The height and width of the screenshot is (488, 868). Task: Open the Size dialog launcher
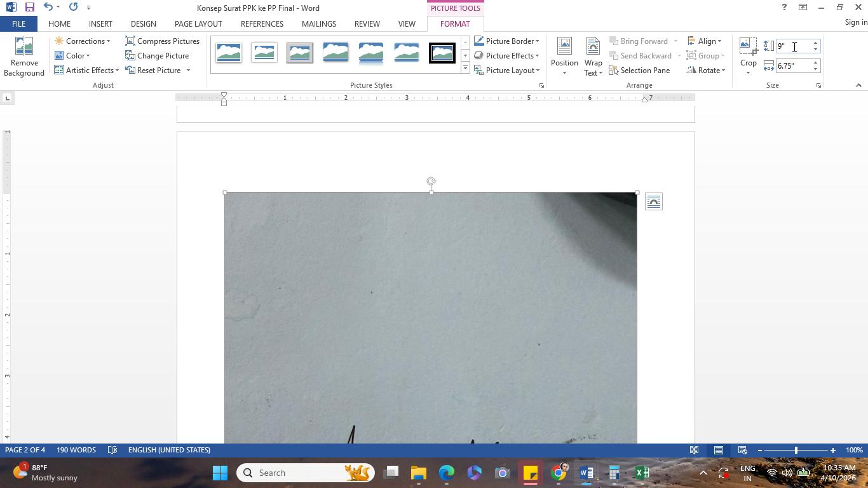(x=818, y=85)
